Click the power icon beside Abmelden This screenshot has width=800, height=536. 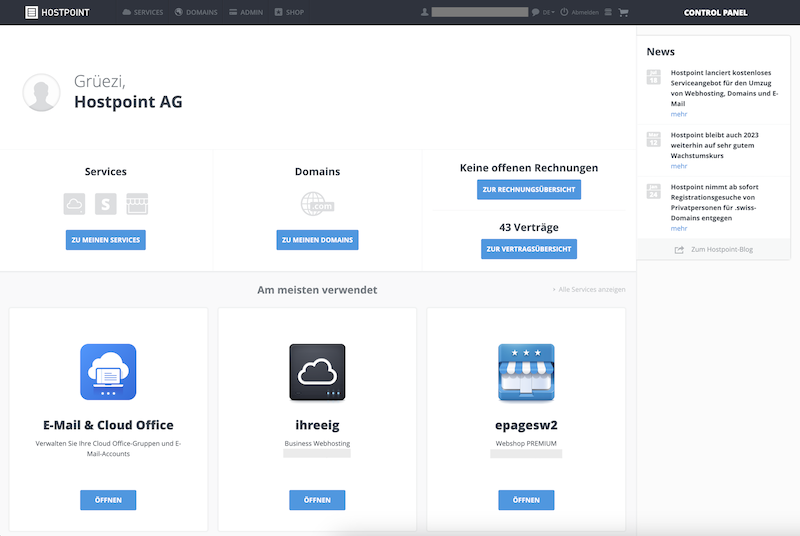(564, 12)
